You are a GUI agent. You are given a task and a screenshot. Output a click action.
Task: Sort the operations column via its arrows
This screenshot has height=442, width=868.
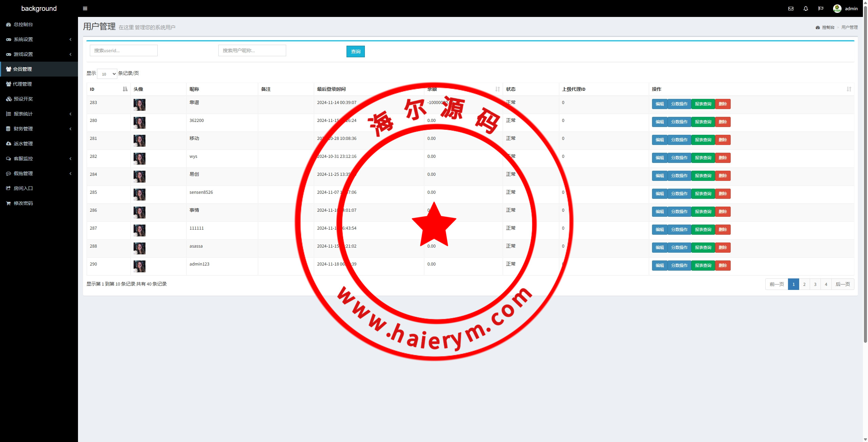click(849, 89)
